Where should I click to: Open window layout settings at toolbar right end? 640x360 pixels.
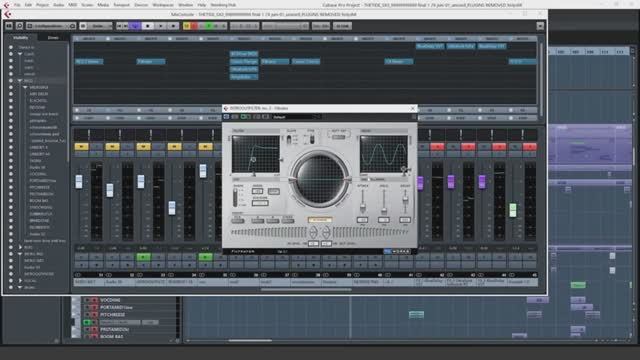coord(540,26)
